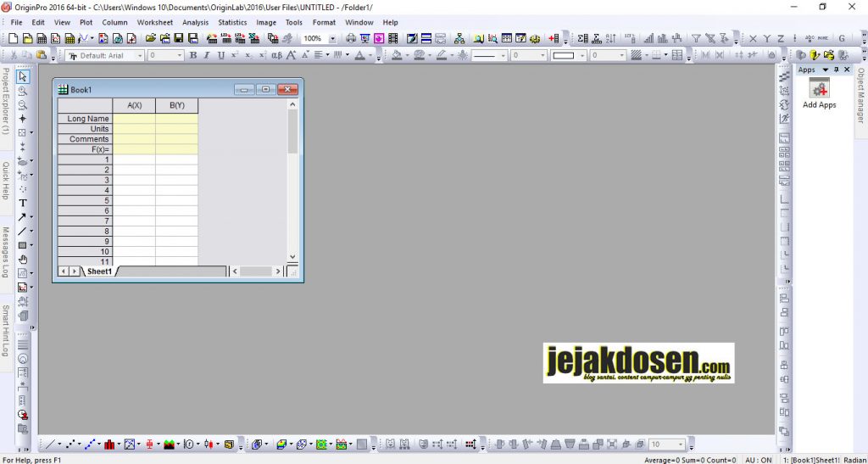Toggle Bold text formatting
Screen dimensions: 868x464
[193, 55]
